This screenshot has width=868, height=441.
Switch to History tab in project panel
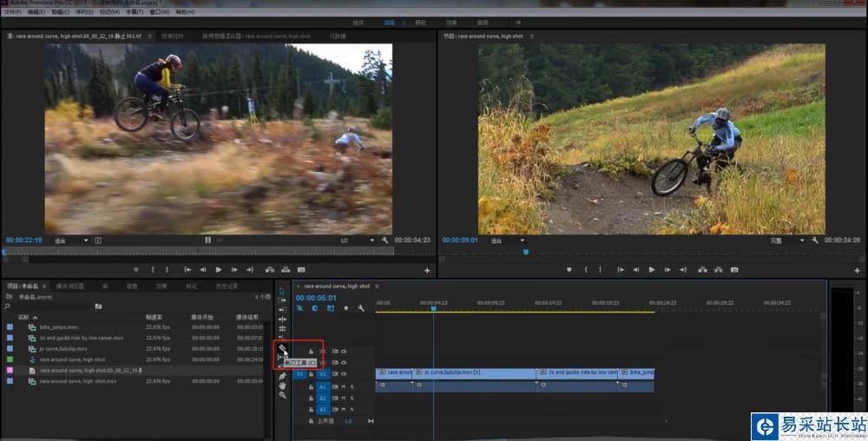pos(227,286)
